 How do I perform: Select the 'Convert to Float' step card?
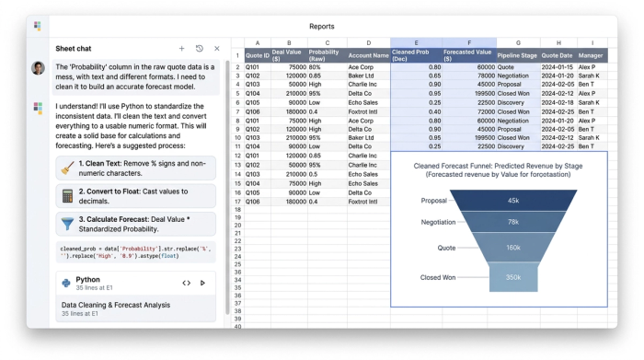tap(135, 196)
